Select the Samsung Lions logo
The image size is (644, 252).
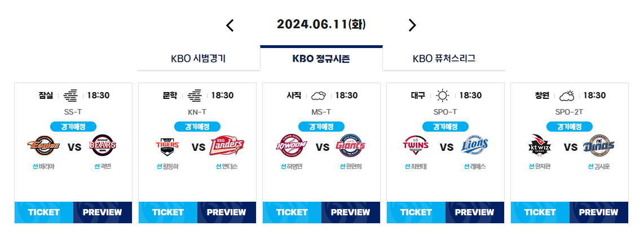click(475, 145)
